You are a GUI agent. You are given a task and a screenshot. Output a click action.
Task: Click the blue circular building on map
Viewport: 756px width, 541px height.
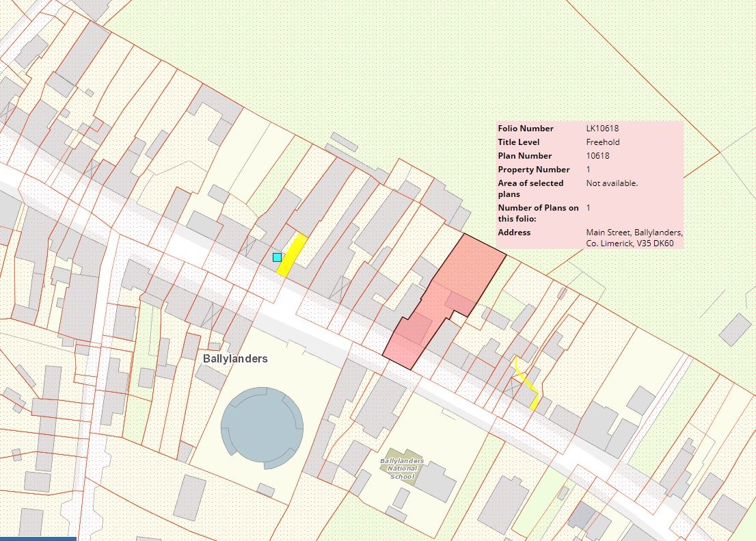262,427
